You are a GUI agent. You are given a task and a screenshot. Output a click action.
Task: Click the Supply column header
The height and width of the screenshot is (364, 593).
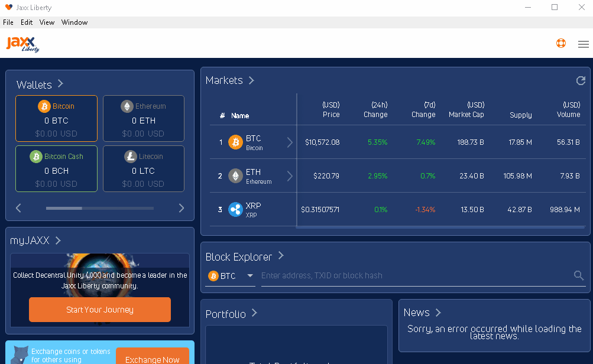click(521, 115)
